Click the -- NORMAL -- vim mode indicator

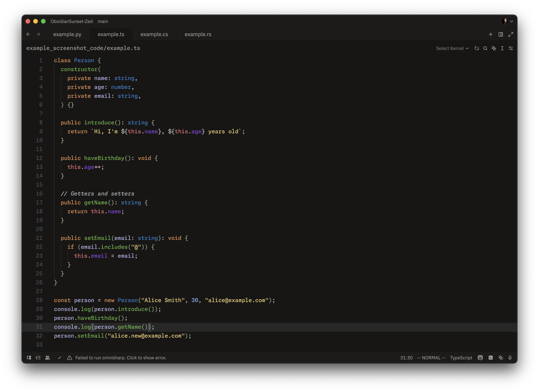[x=431, y=358]
